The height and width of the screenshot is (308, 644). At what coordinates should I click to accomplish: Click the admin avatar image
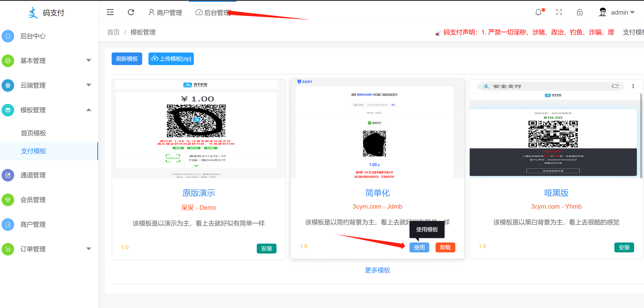click(x=602, y=12)
